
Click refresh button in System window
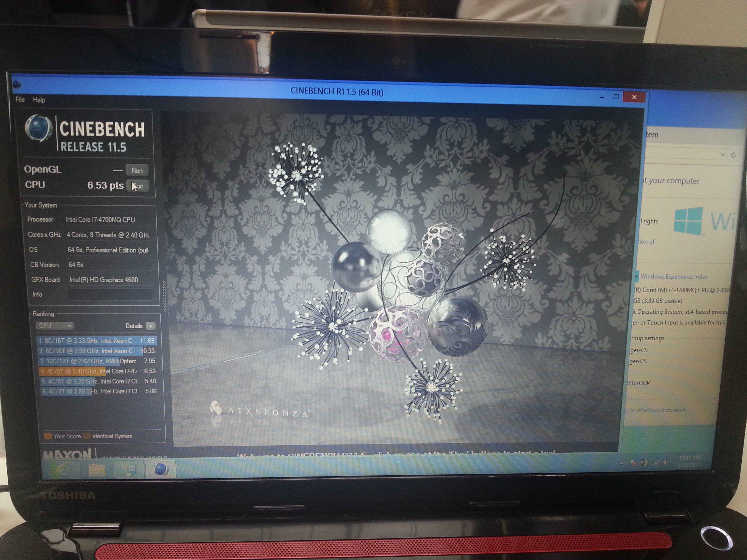click(733, 155)
